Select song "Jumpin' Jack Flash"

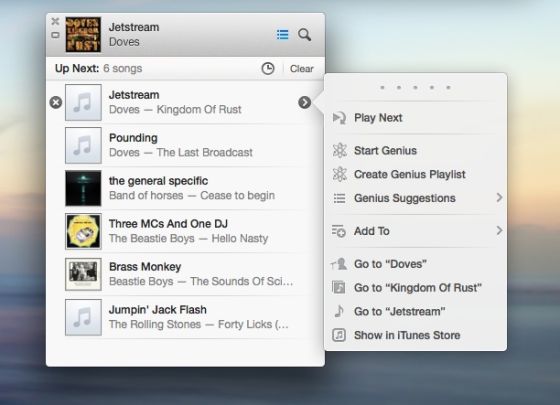pyautogui.click(x=158, y=310)
